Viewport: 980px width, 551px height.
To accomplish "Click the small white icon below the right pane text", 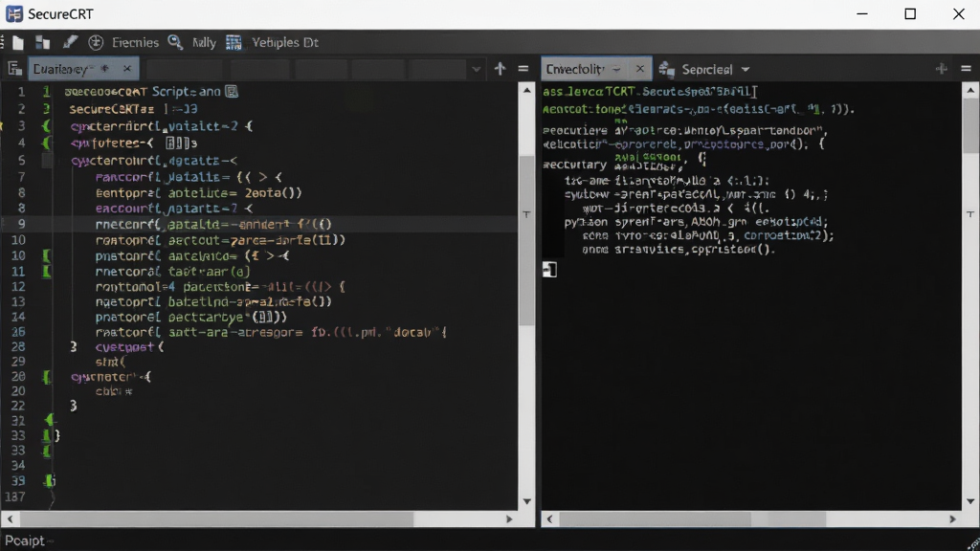I will click(549, 269).
